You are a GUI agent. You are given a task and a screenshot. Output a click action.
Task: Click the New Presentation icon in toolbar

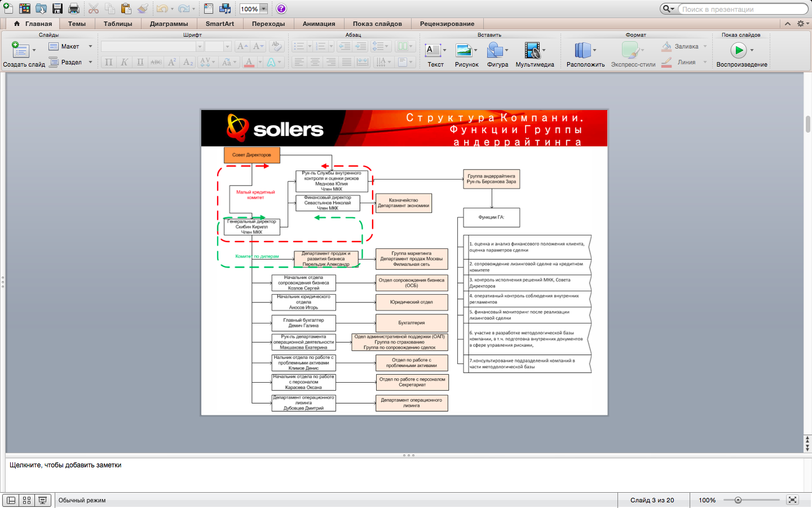(x=8, y=8)
